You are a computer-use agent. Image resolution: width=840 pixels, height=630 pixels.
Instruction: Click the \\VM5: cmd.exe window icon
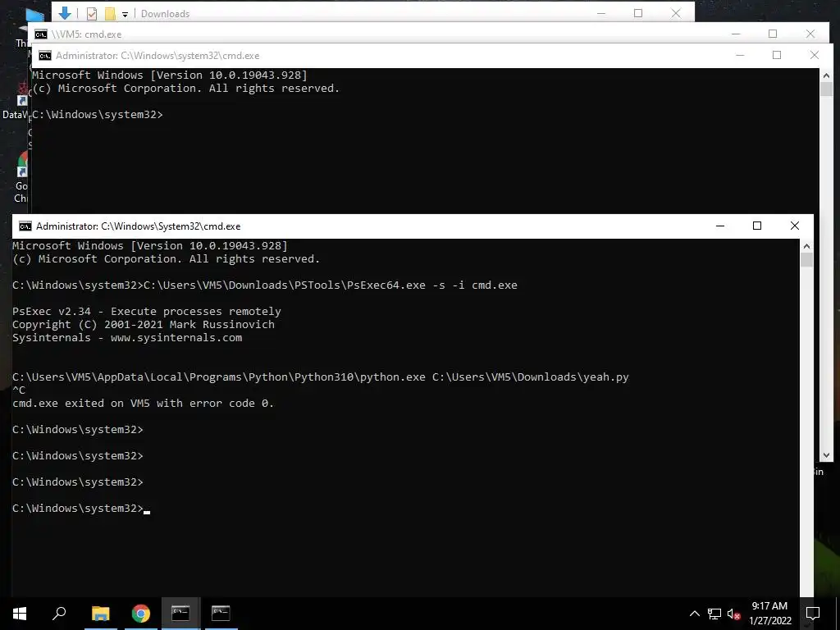coord(41,34)
